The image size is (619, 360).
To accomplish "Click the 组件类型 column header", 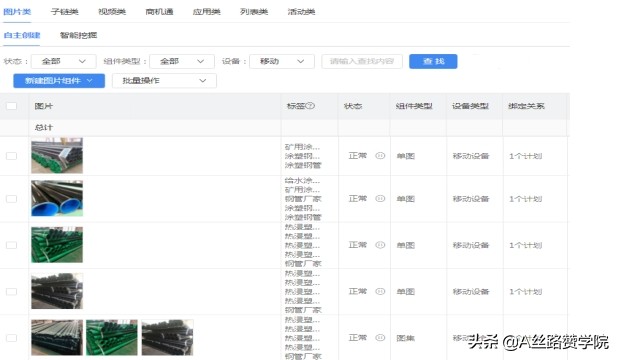I will pyautogui.click(x=414, y=106).
